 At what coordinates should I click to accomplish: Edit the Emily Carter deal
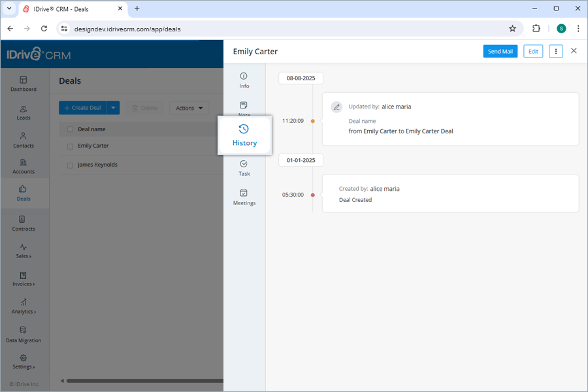pyautogui.click(x=534, y=51)
